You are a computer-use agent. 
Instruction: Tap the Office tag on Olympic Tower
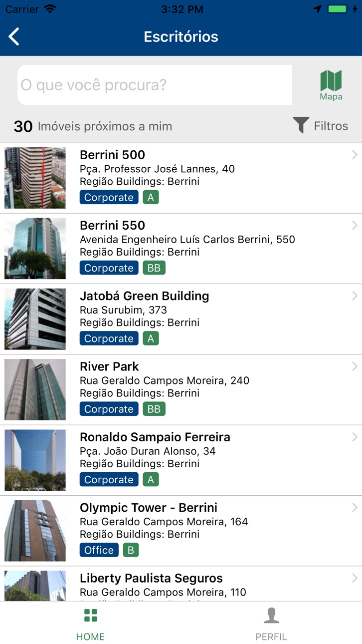(x=99, y=550)
